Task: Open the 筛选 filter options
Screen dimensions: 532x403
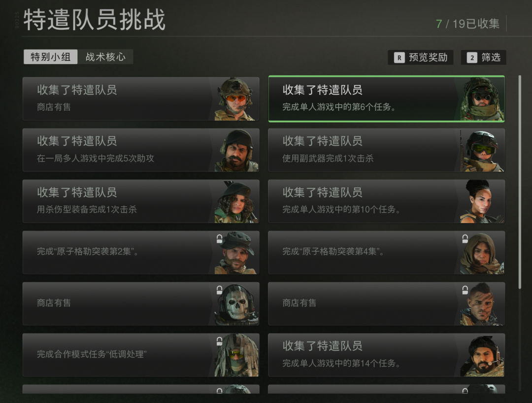Action: pyautogui.click(x=484, y=57)
